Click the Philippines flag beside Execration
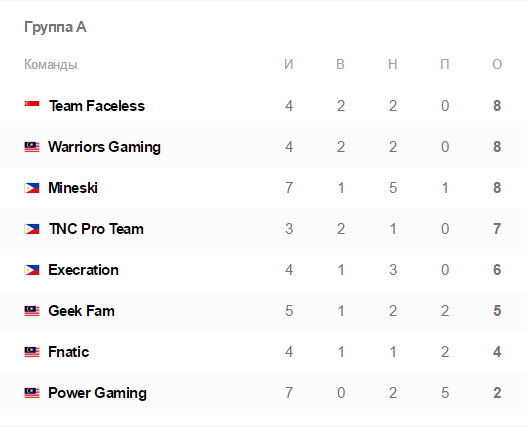 coord(32,270)
